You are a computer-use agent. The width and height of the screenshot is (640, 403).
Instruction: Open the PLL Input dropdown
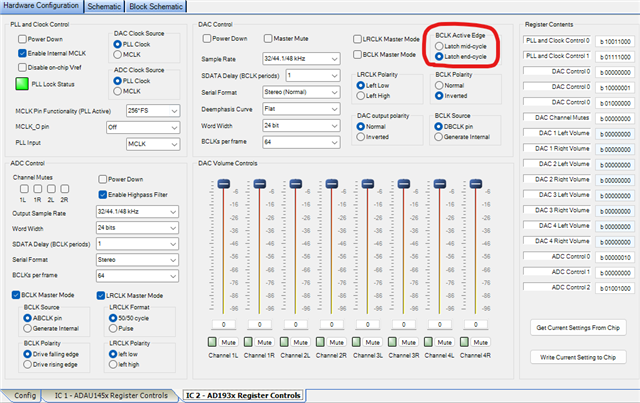[x=153, y=144]
